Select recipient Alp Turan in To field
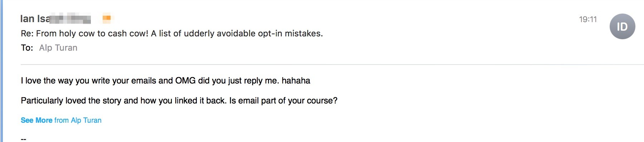644x142 pixels. pyautogui.click(x=58, y=48)
